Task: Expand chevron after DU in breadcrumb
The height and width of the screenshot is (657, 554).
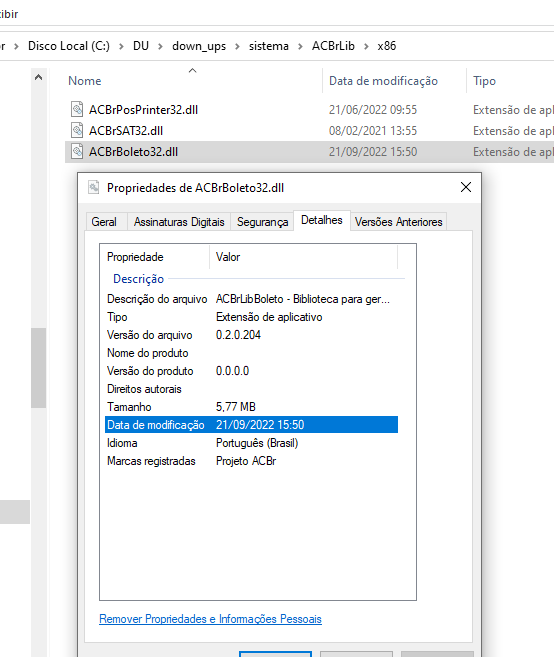Action: [x=160, y=46]
